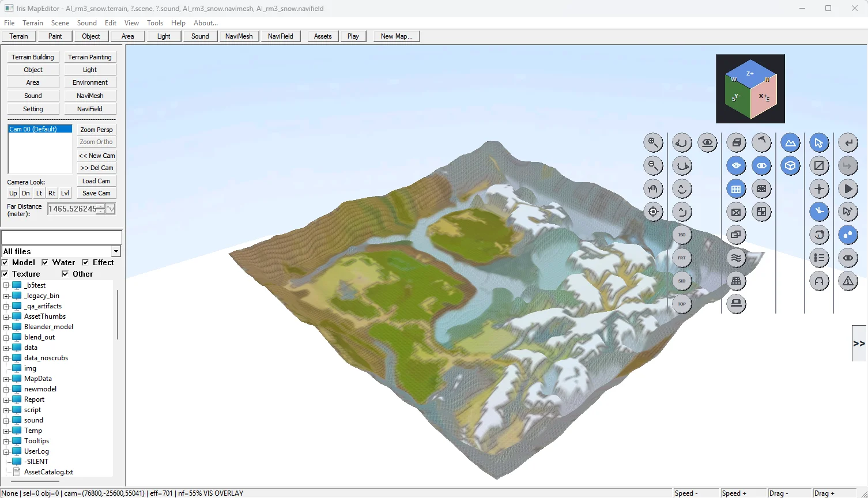
Task: Click the orientation cube gizmo
Action: pyautogui.click(x=750, y=89)
